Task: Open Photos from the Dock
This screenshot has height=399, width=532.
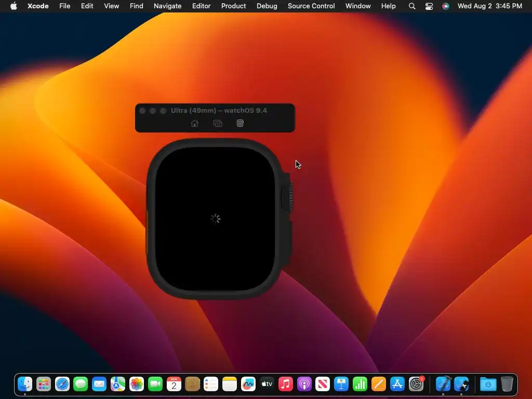Action: (x=137, y=384)
